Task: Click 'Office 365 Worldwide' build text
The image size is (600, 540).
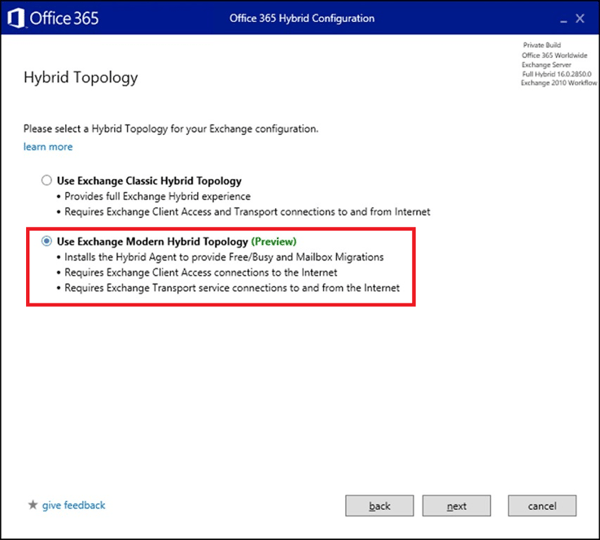Action: [554, 55]
